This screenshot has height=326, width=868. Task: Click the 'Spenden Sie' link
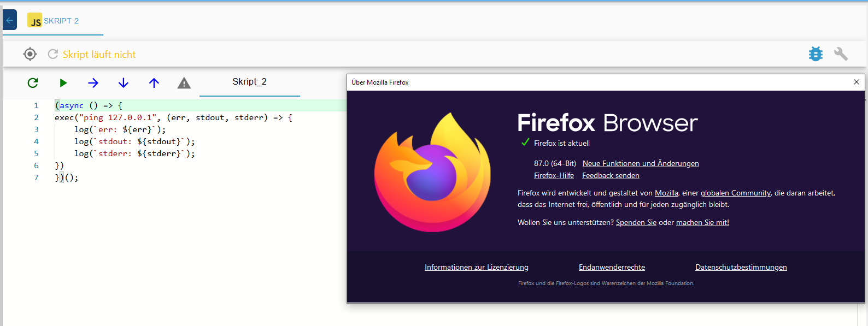(636, 222)
